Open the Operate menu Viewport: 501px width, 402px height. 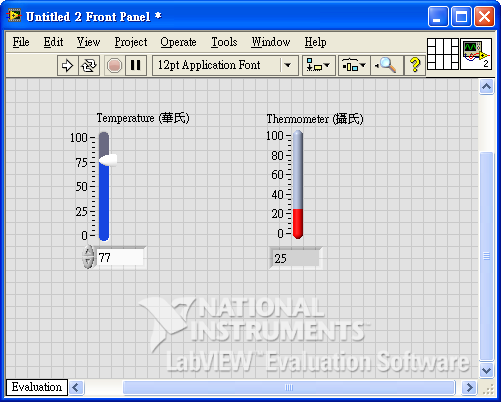pyautogui.click(x=178, y=42)
